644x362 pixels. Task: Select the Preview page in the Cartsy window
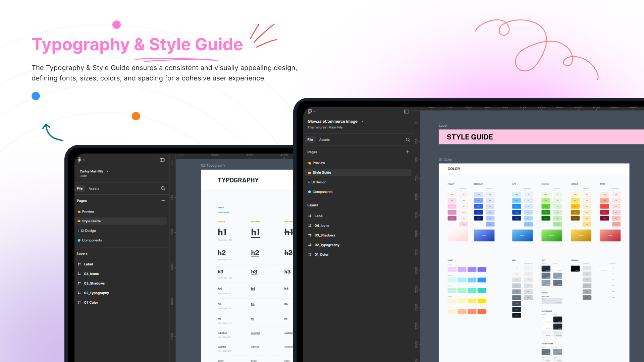tap(88, 212)
